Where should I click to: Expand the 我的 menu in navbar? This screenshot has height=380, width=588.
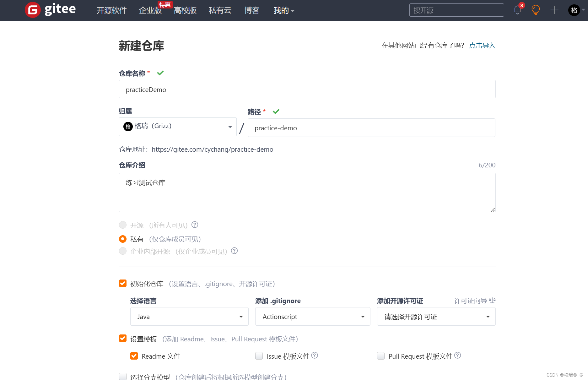click(x=284, y=10)
